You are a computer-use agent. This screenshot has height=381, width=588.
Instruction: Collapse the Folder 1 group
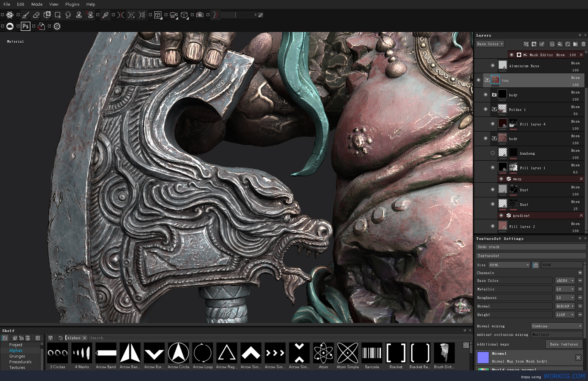coord(494,109)
